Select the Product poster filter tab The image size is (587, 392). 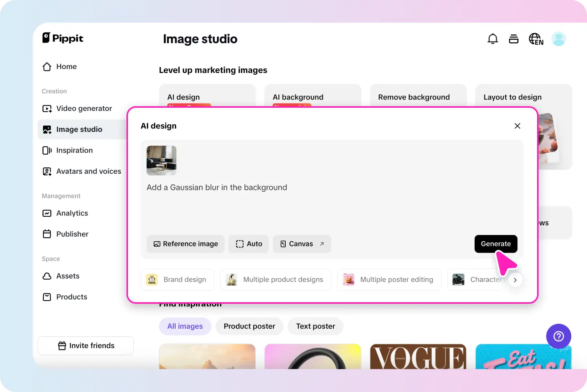point(249,326)
